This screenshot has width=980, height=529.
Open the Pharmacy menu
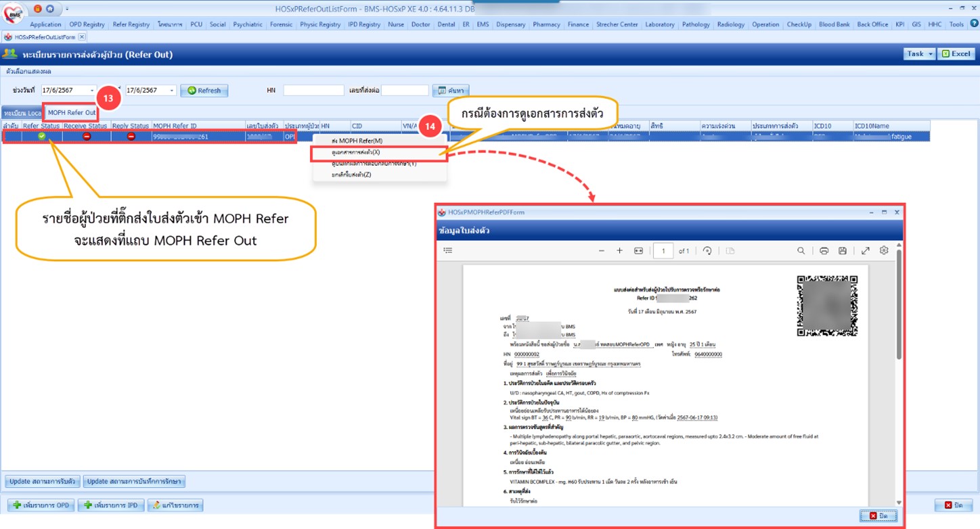coord(546,24)
